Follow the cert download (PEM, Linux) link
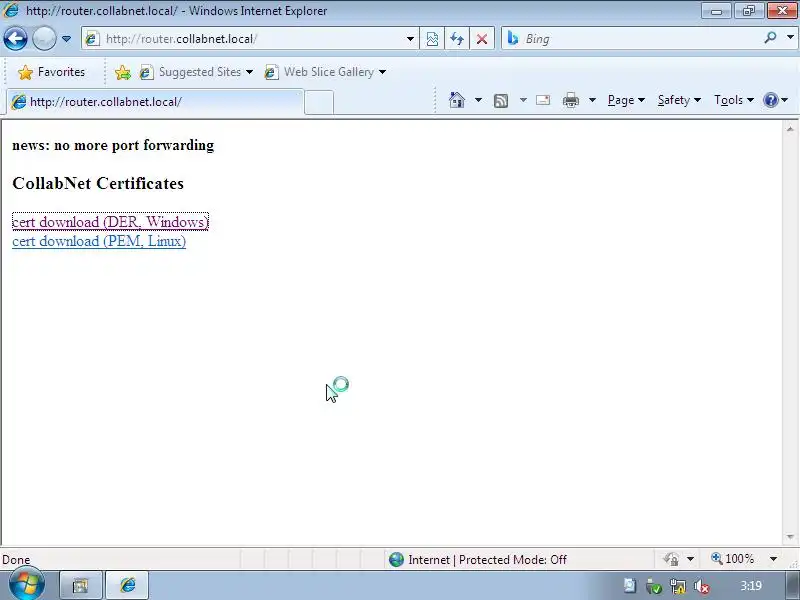Image resolution: width=800 pixels, height=600 pixels. (99, 241)
